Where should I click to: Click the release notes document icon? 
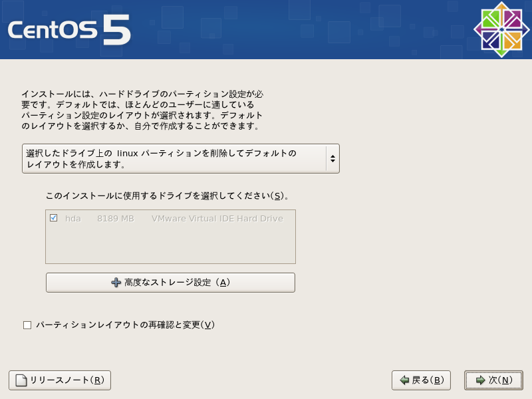(21, 380)
